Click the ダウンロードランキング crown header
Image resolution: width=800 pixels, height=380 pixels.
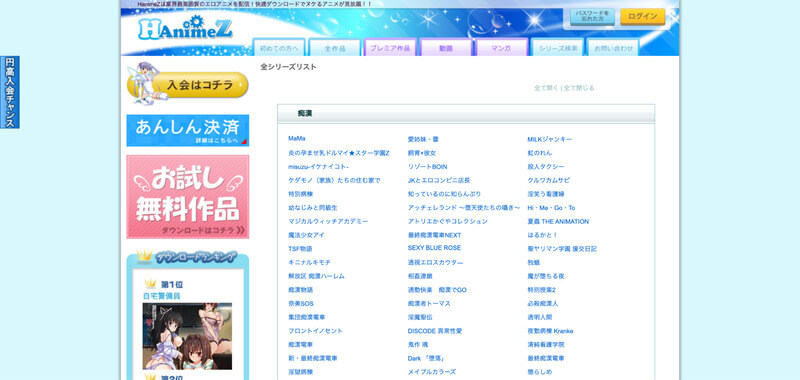[x=188, y=257]
